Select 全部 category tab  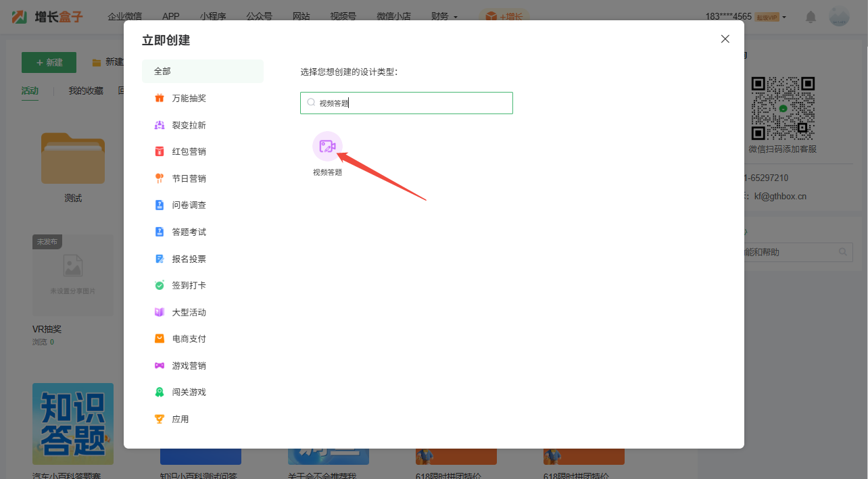pyautogui.click(x=202, y=71)
